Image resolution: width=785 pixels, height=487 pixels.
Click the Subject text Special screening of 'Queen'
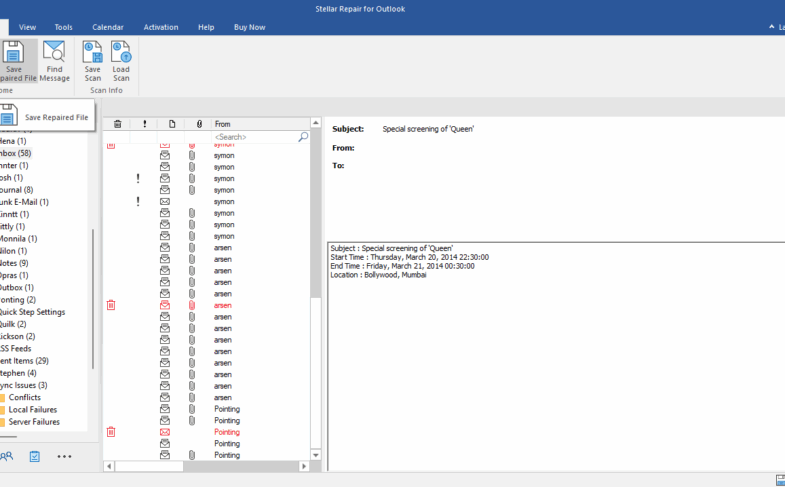click(x=428, y=129)
